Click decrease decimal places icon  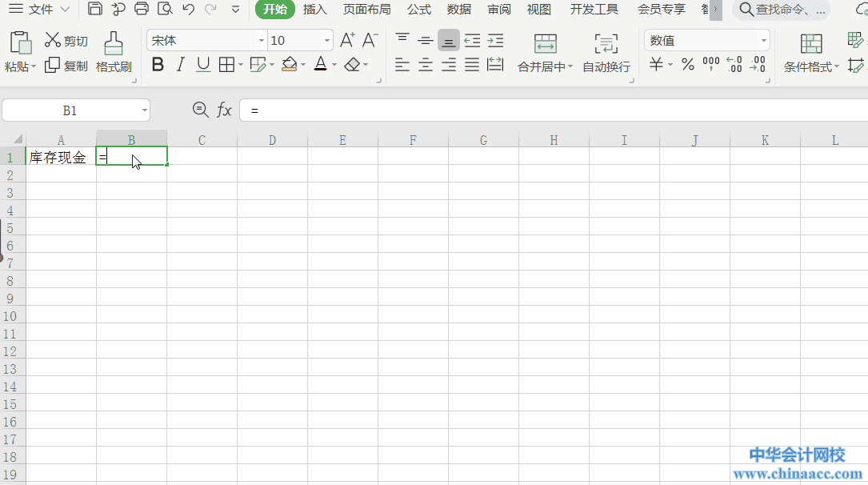[x=758, y=65]
